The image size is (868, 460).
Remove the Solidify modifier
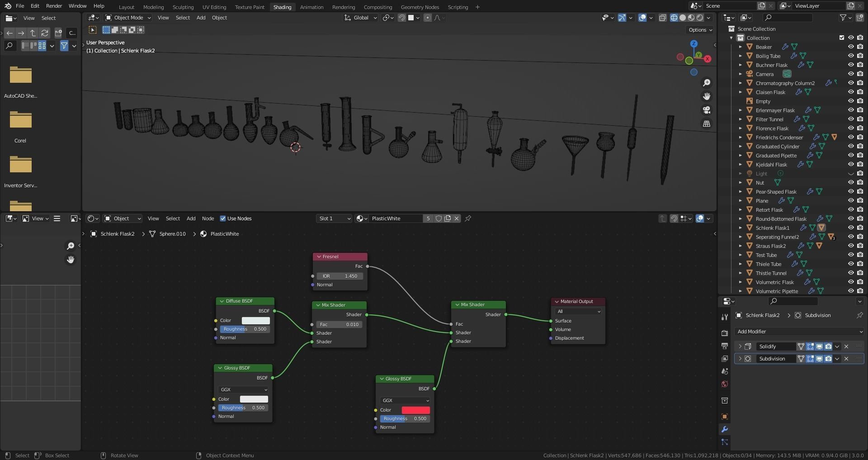[x=846, y=346]
